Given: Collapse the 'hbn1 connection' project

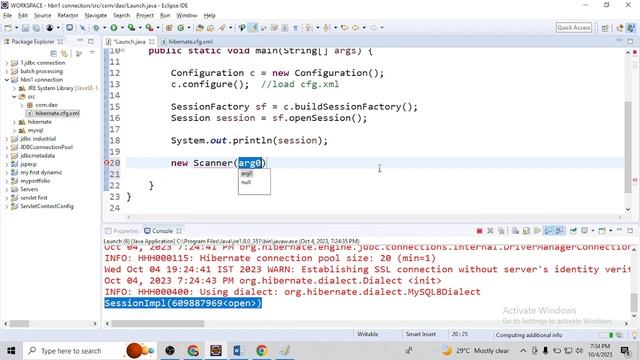Looking at the screenshot, I should (7, 80).
